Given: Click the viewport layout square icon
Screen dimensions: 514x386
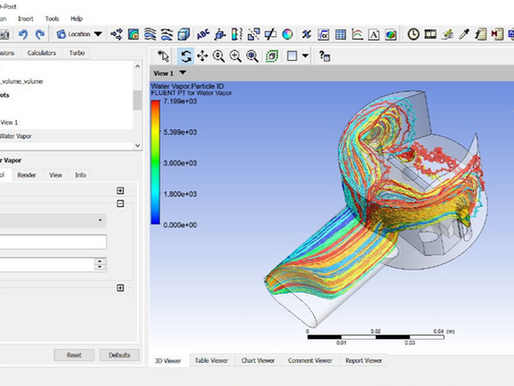Looking at the screenshot, I should pos(292,56).
